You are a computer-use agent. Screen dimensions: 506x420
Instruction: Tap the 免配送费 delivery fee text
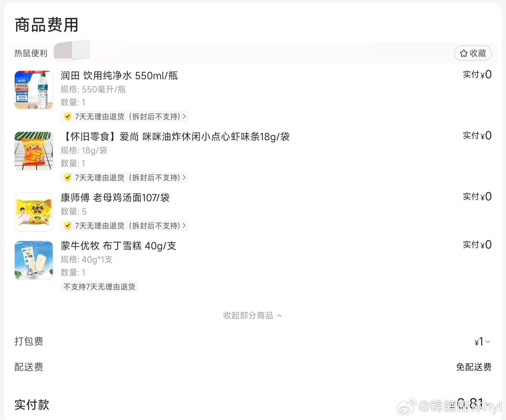pos(474,367)
